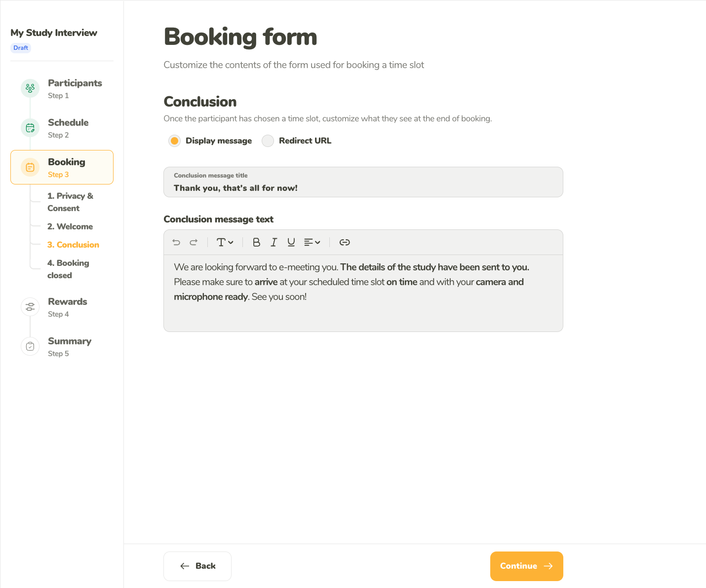
Task: Select the Redirect URL radio option
Action: point(268,141)
